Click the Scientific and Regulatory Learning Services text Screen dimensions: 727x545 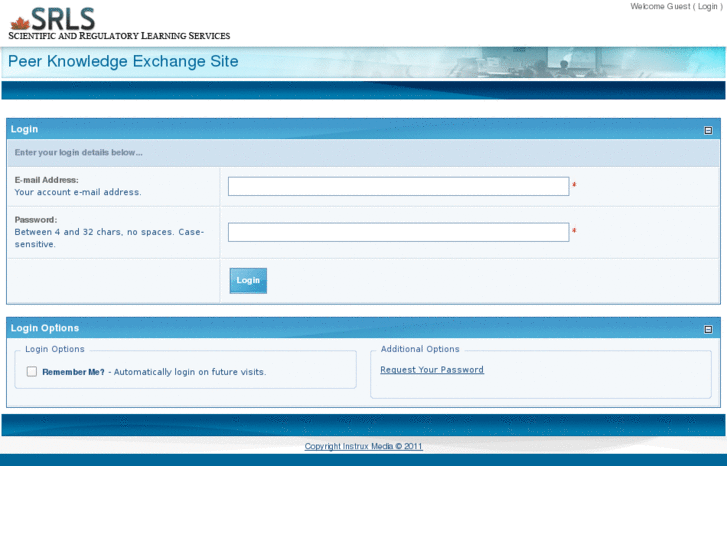coord(119,36)
